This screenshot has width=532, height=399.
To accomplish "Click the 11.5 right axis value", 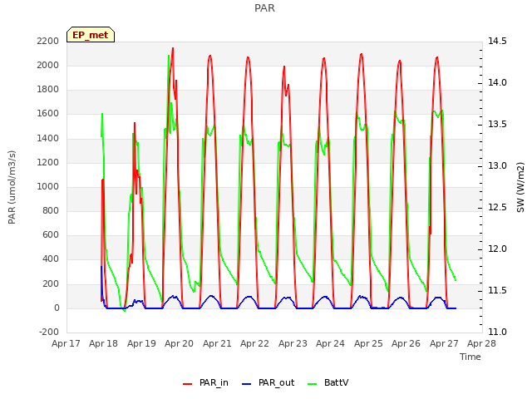I will pyautogui.click(x=497, y=290).
